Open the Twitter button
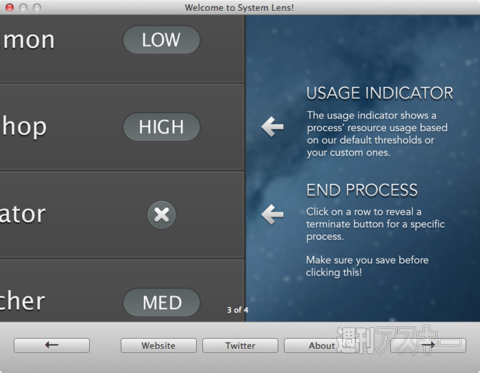 (x=240, y=345)
